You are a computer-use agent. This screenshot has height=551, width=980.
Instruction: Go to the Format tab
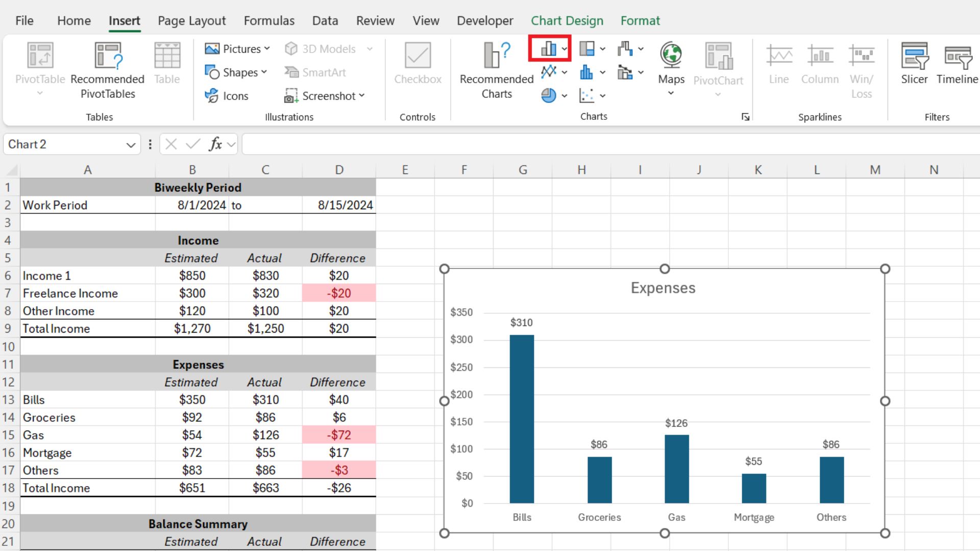(640, 21)
